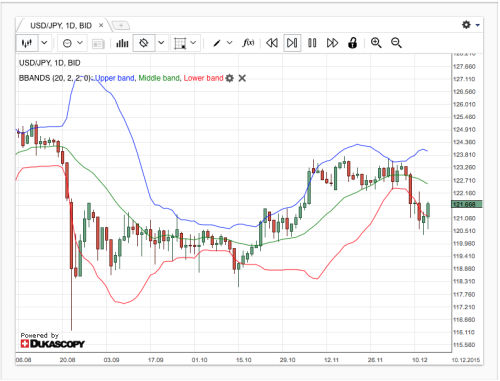Open the chart type dropdown arrow

click(44, 43)
